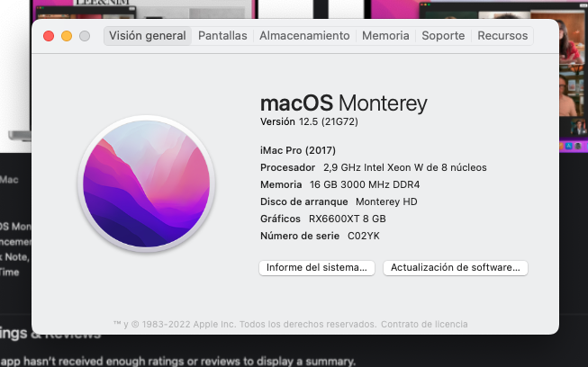
Task: Click the Apple Inc. copyright text
Action: 245,325
